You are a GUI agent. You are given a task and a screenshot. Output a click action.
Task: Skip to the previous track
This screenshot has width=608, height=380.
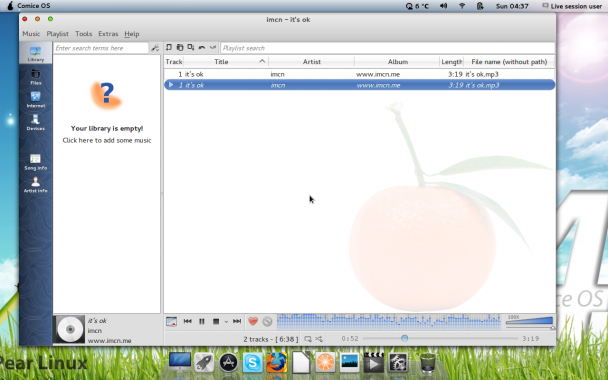(x=188, y=321)
